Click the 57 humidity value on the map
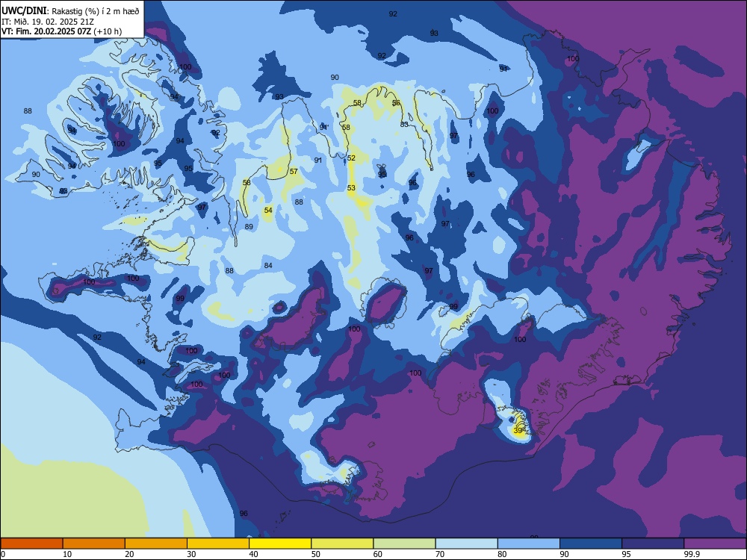Image resolution: width=747 pixels, height=560 pixels. 294,172
